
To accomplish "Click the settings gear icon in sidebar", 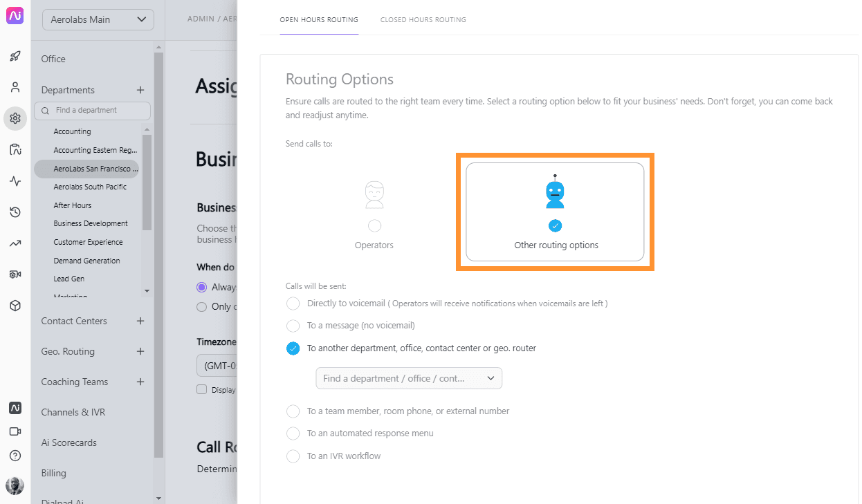I will (x=15, y=118).
